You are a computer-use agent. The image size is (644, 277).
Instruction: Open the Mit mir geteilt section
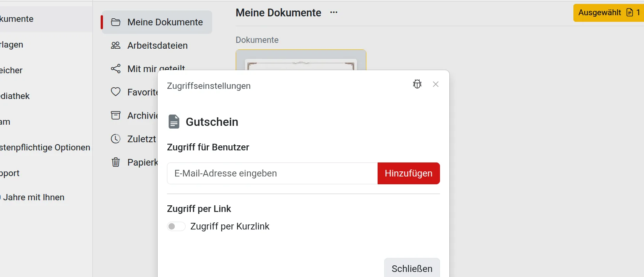[x=156, y=69]
